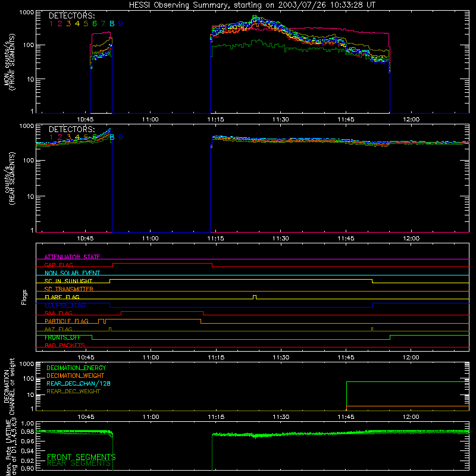Click the HESSI Observing Summary title

(252, 5)
